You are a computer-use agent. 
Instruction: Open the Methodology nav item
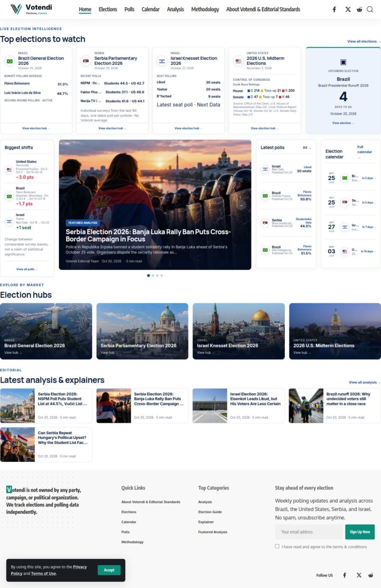205,9
